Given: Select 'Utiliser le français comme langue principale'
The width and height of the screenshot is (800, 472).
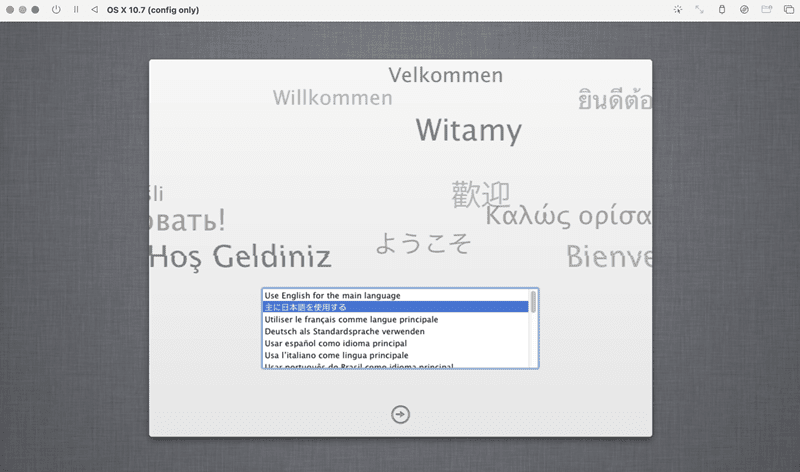Looking at the screenshot, I should (x=395, y=319).
